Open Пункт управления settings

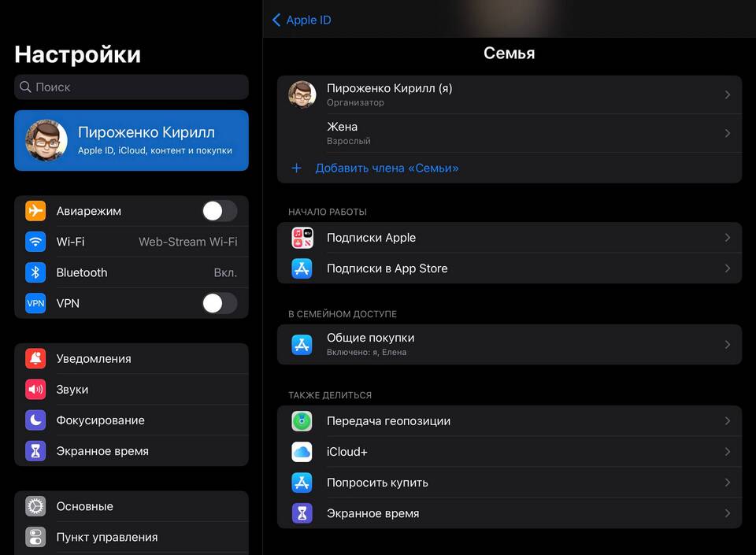pyautogui.click(x=132, y=537)
